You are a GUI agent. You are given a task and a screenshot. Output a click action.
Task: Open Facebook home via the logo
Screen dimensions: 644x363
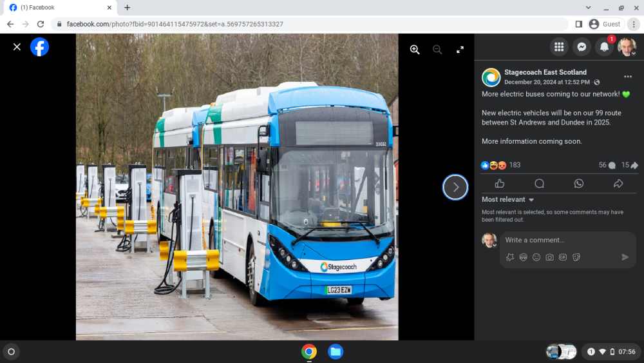[x=39, y=47]
